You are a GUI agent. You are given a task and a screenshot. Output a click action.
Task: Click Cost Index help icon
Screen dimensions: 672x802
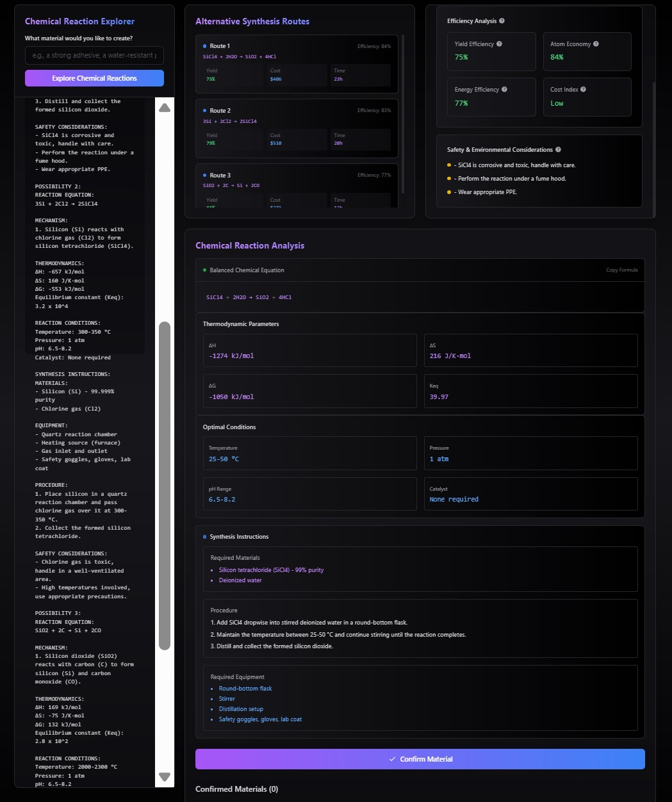coord(583,90)
